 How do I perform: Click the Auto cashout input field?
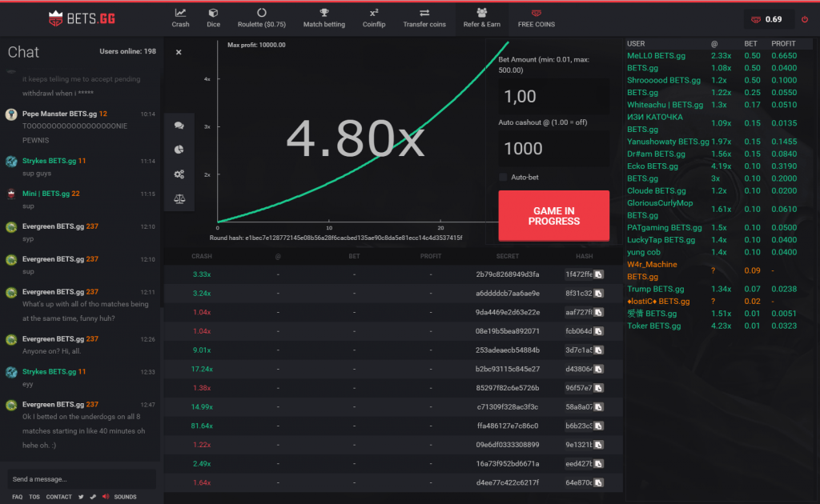(553, 149)
